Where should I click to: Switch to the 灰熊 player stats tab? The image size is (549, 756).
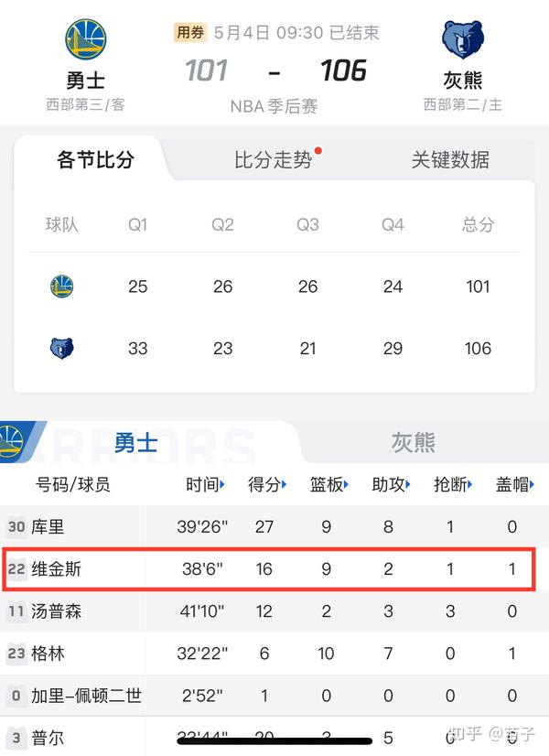point(412,442)
